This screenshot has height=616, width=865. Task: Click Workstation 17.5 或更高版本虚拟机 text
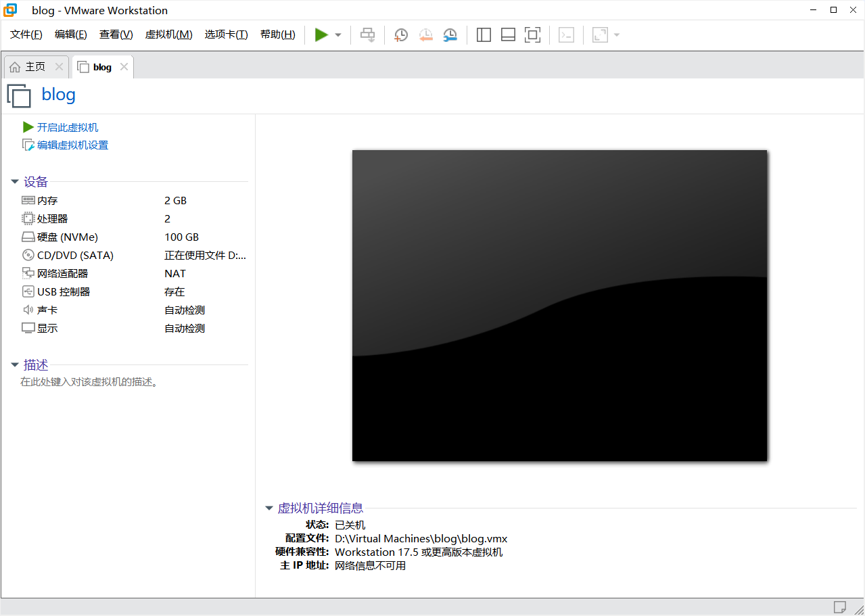pyautogui.click(x=419, y=552)
